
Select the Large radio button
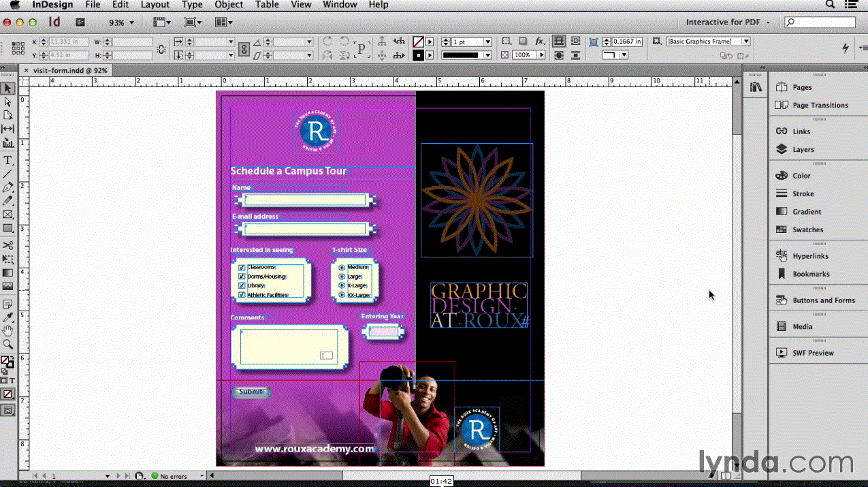342,277
